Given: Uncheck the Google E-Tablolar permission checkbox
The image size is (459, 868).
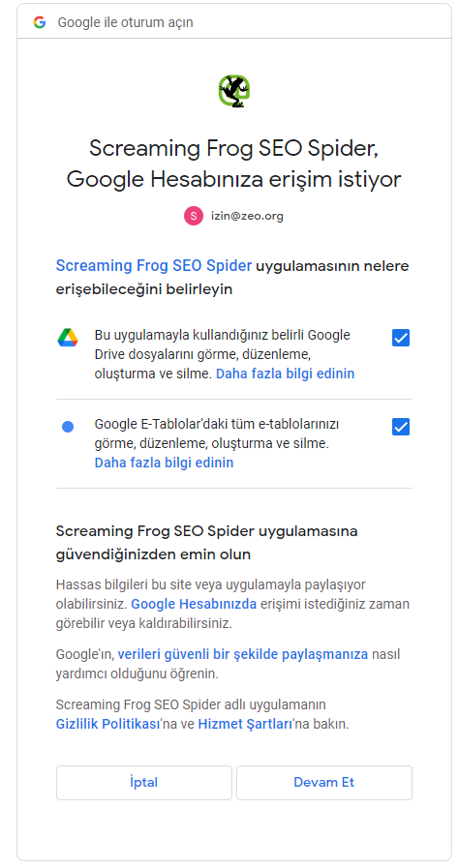Looking at the screenshot, I should click(x=401, y=427).
